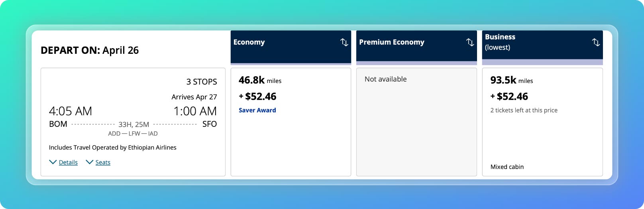
Task: Select the Business (lowest) column header
Action: tap(542, 47)
